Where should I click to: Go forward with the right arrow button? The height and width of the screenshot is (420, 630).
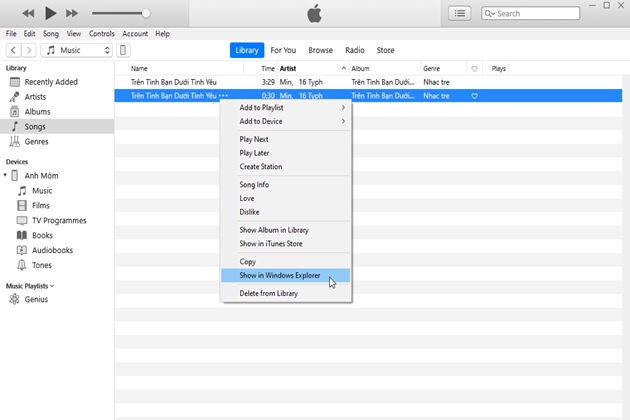point(29,50)
